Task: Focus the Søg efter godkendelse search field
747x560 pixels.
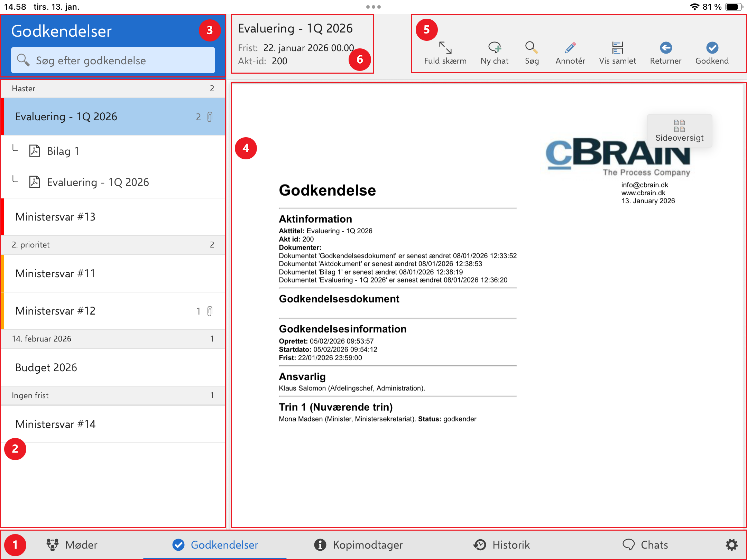Action: [113, 60]
